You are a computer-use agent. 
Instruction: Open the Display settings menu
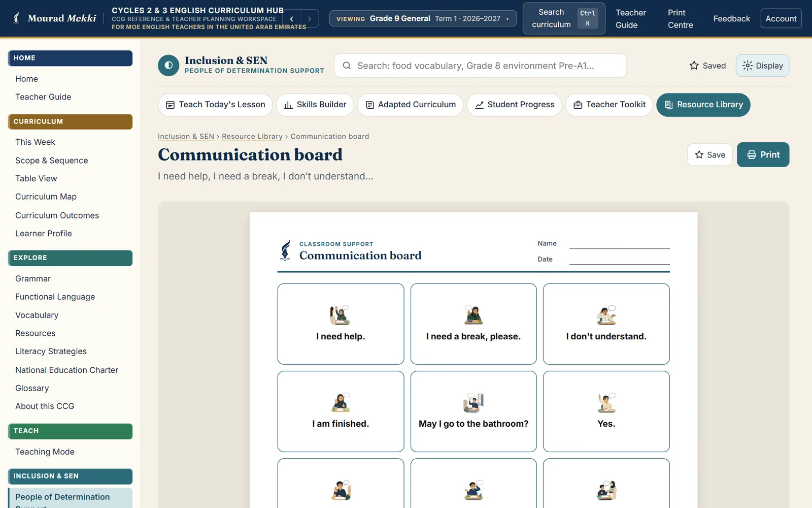point(762,66)
